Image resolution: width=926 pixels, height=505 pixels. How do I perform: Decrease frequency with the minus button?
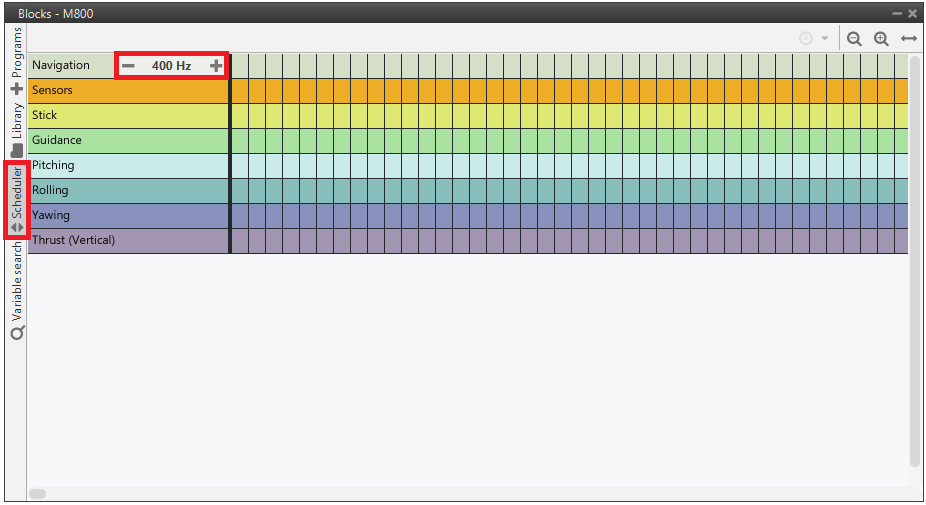(128, 66)
